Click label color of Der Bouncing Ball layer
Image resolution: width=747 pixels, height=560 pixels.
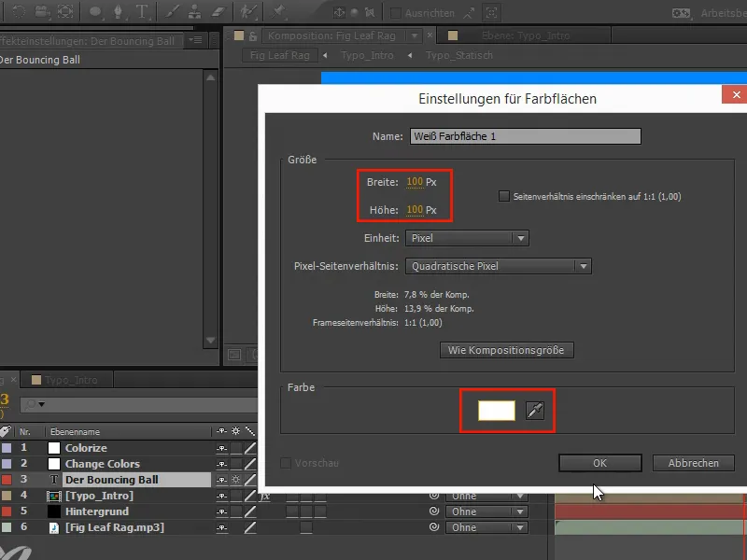tap(7, 480)
